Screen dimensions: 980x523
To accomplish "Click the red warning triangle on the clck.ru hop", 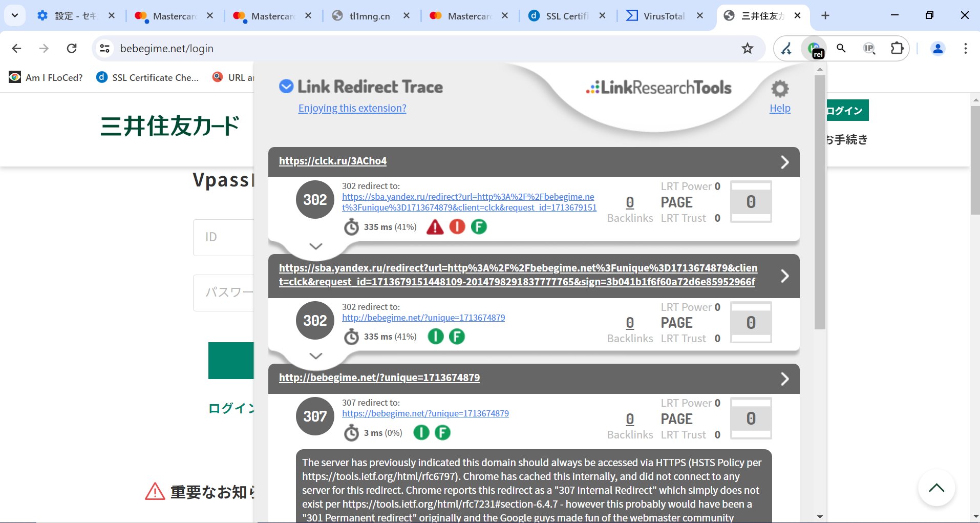I will pos(435,226).
